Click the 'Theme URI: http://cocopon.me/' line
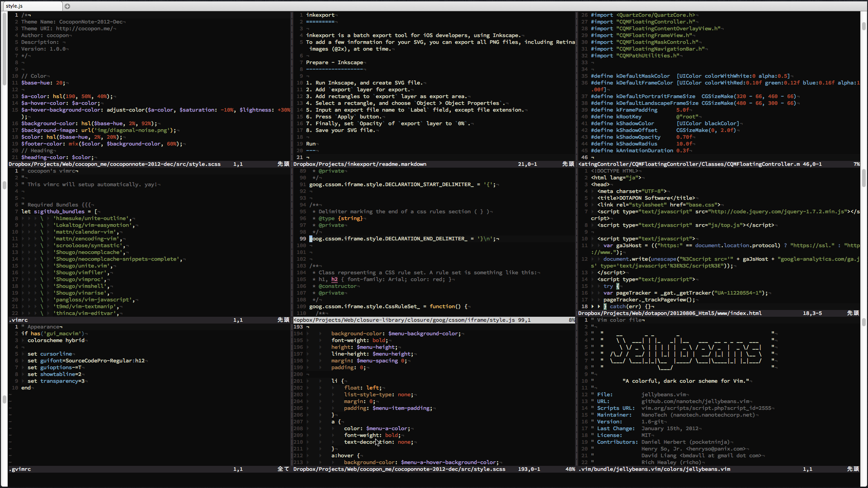Viewport: 868px width, 488px height. click(x=68, y=28)
